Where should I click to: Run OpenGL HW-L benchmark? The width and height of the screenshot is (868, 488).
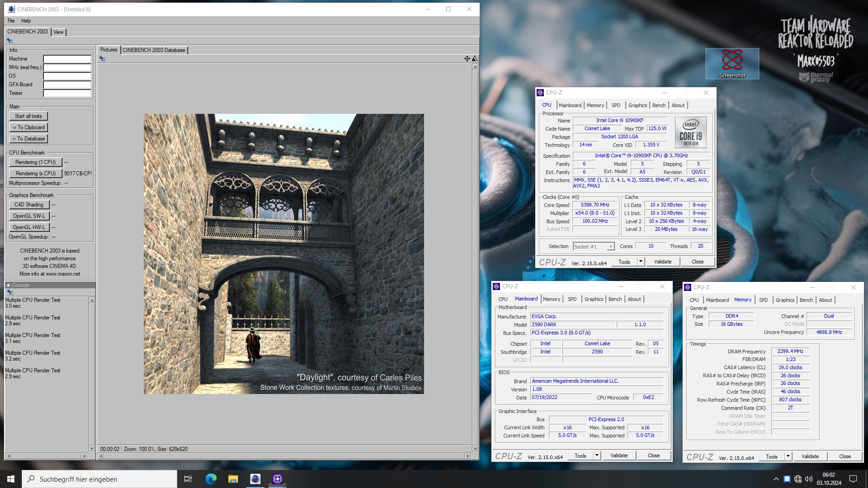29,227
